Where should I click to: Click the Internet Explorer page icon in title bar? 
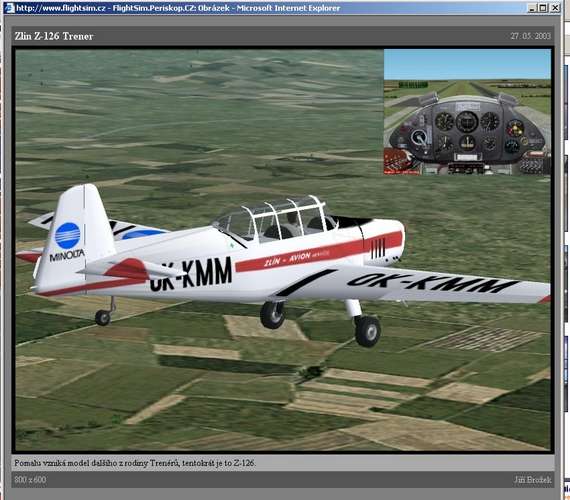[9, 8]
